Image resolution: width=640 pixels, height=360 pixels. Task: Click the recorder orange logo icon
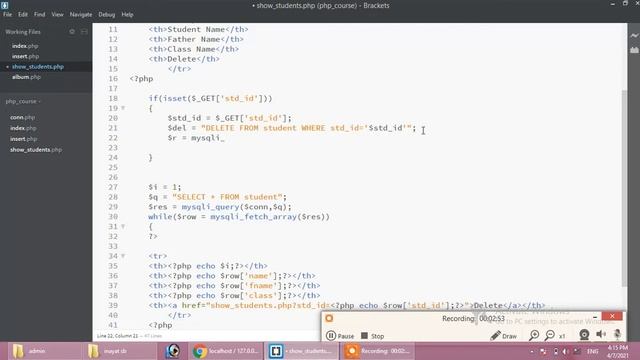point(329,318)
